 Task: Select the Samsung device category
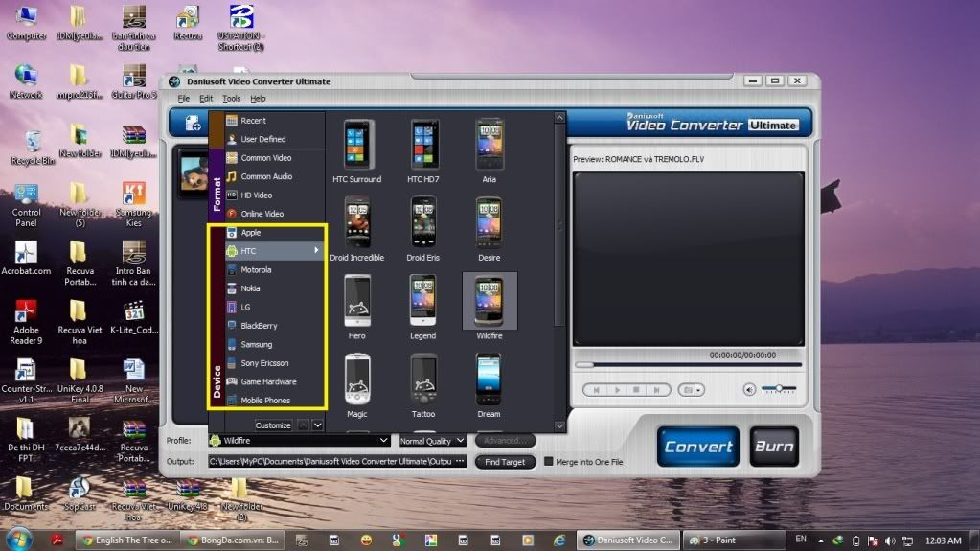(x=275, y=345)
